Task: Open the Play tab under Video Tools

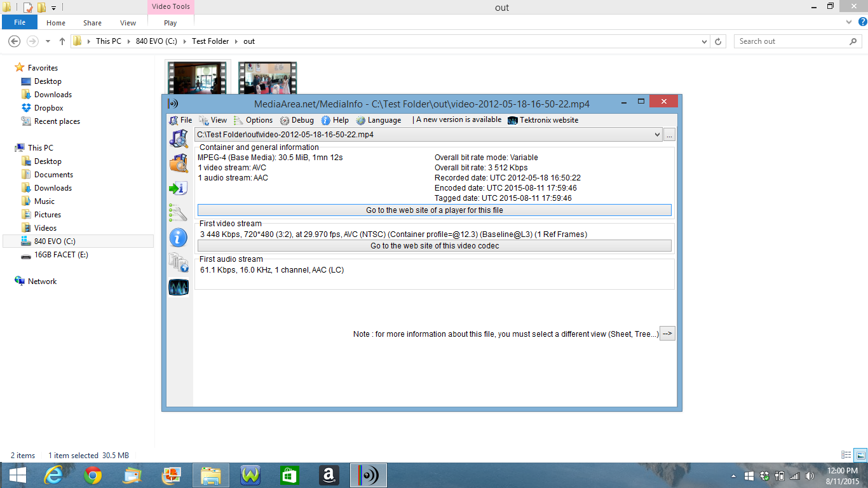Action: pyautogui.click(x=170, y=23)
